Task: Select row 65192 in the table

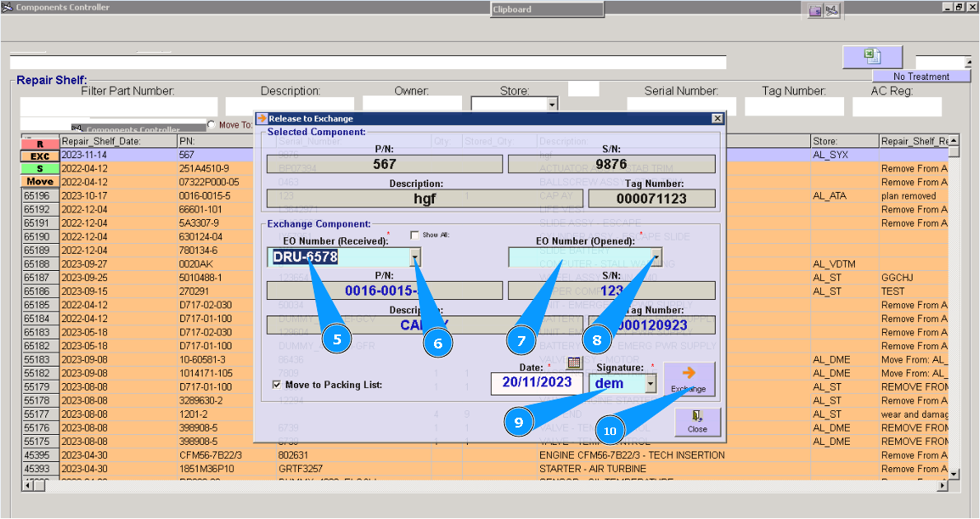Action: point(40,209)
